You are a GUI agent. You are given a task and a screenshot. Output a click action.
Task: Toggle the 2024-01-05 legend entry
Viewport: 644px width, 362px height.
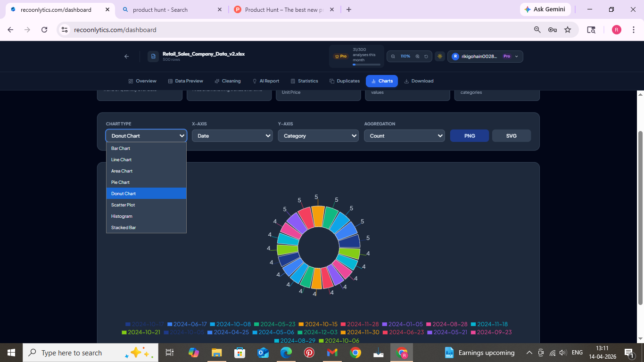[x=403, y=324]
